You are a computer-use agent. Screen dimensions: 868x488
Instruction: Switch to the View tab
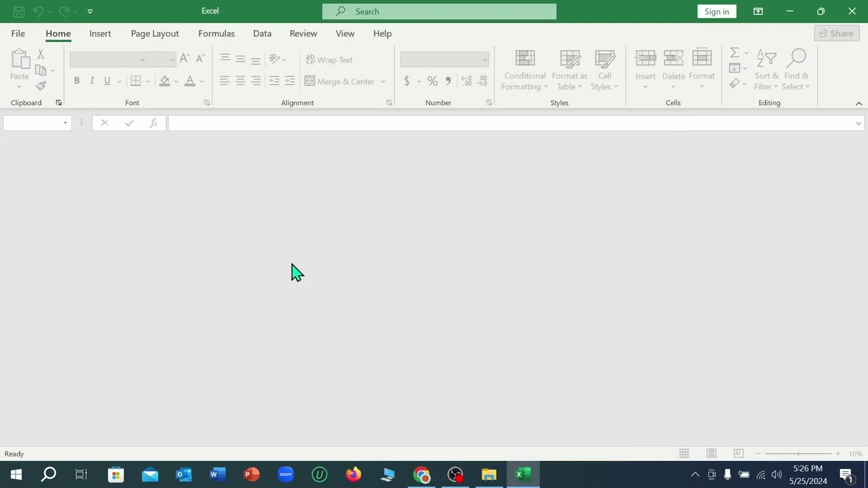pos(345,33)
